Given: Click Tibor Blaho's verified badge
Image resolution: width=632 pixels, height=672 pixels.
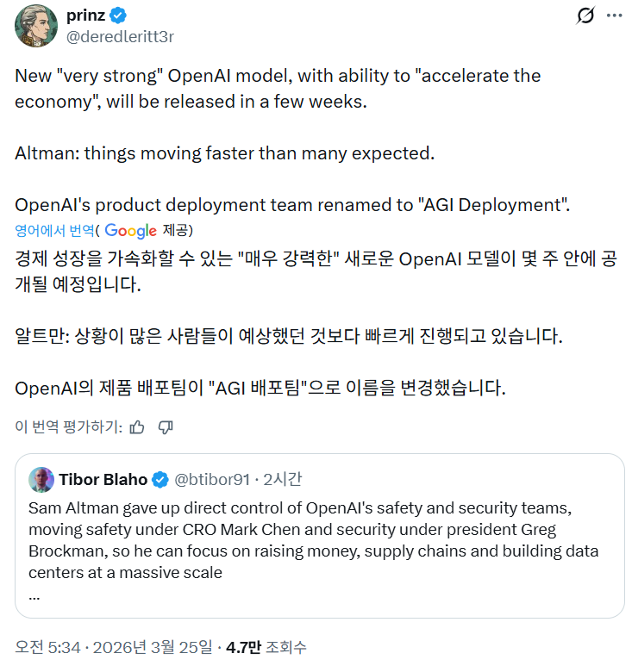Looking at the screenshot, I should (160, 479).
